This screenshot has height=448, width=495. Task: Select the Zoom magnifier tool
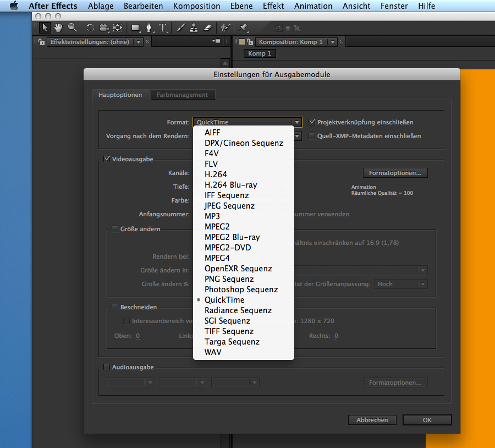click(72, 28)
